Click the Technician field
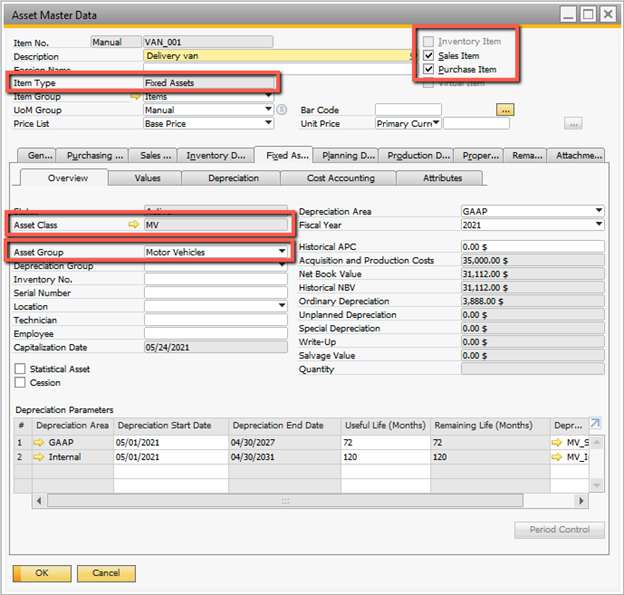The image size is (624, 595). point(216,320)
